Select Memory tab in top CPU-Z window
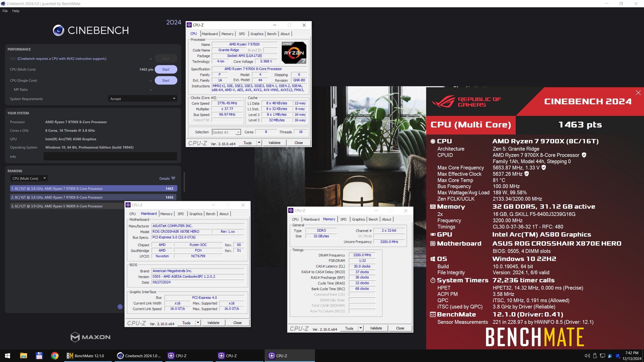The height and width of the screenshot is (362, 644). pyautogui.click(x=227, y=34)
